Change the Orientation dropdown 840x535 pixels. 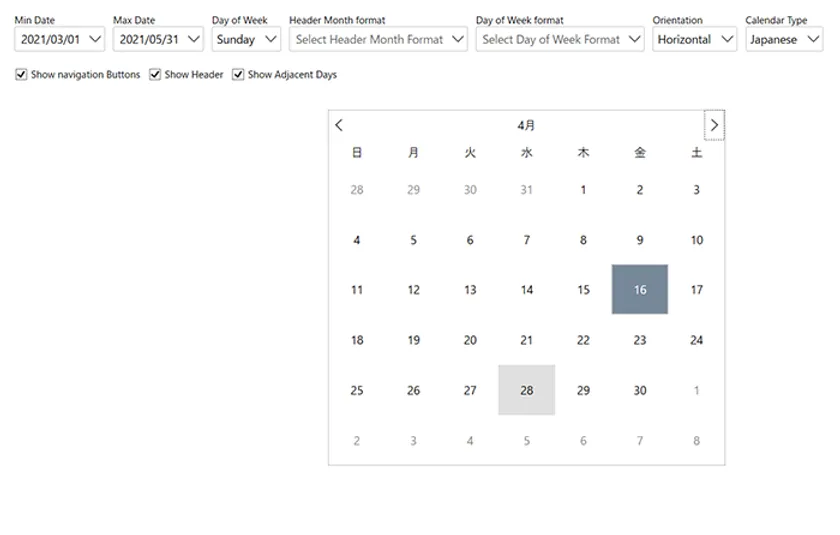click(695, 39)
